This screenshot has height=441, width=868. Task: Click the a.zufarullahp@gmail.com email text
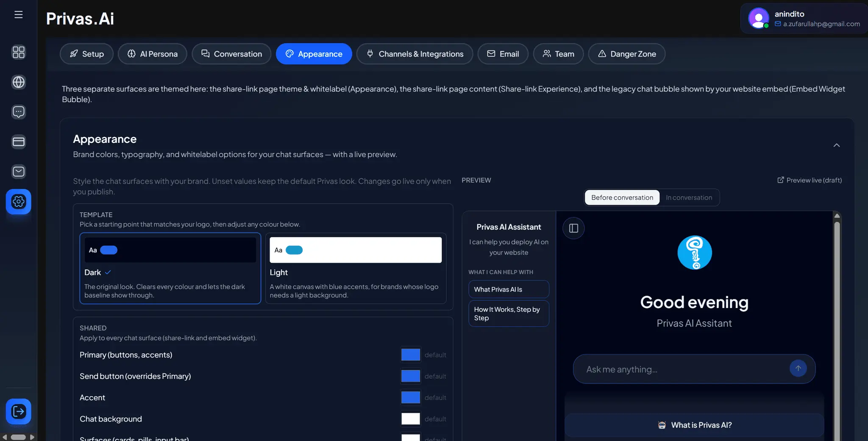tap(821, 24)
